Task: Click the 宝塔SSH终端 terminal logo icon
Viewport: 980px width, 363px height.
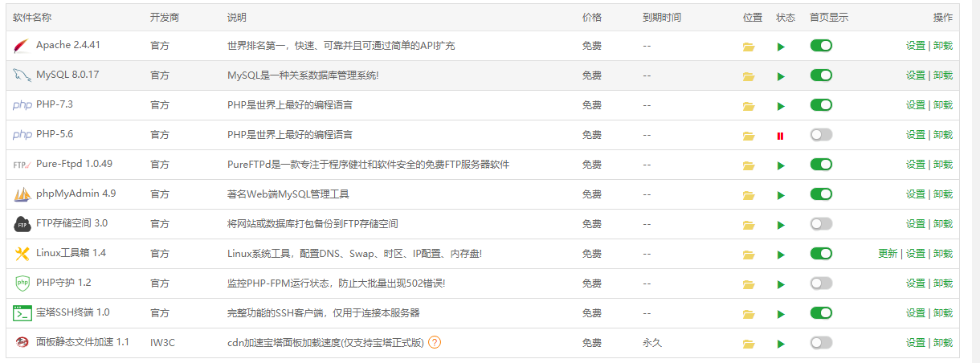Action: (22, 313)
